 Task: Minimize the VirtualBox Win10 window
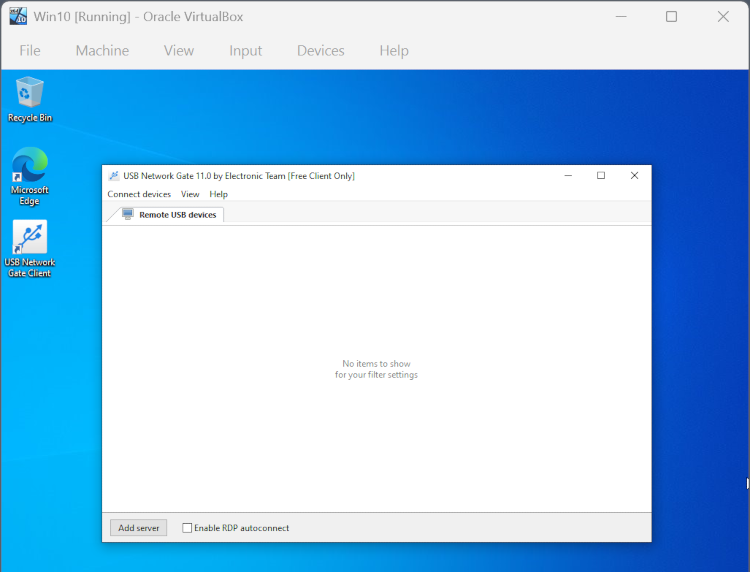tap(621, 17)
